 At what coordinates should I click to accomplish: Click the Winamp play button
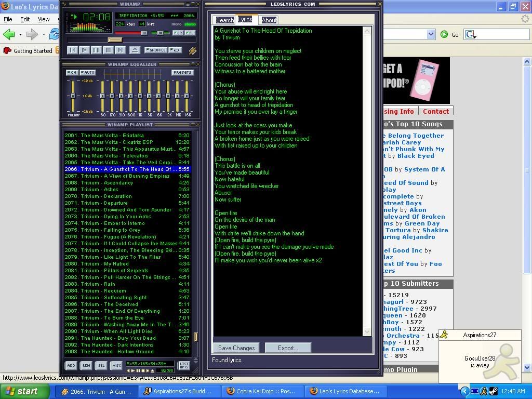pyautogui.click(x=85, y=50)
